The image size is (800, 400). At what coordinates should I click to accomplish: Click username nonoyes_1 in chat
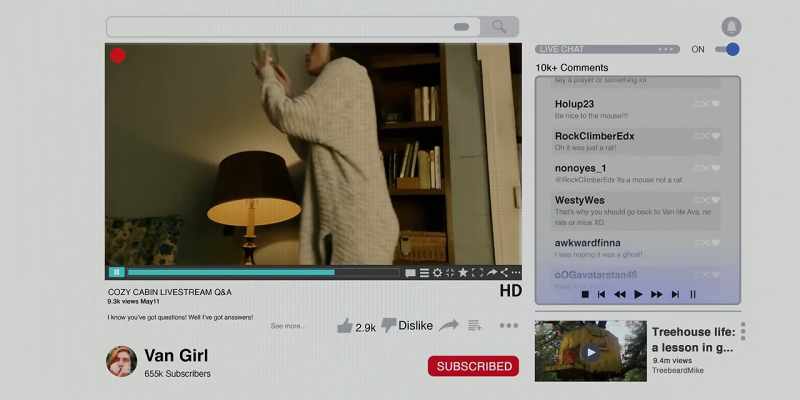(x=581, y=168)
